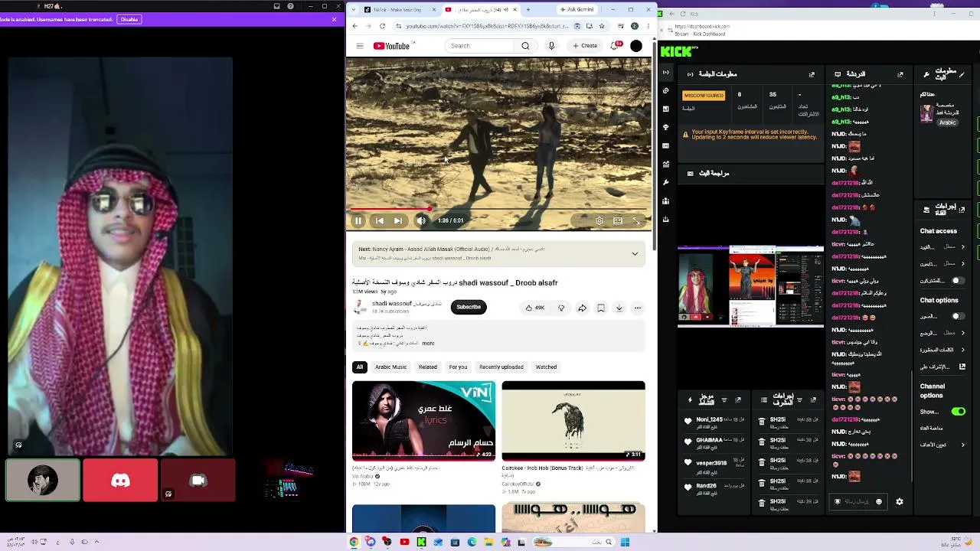This screenshot has width=980, height=551.
Task: Turn off the Channel options 'Show...' toggle
Action: pyautogui.click(x=958, y=412)
